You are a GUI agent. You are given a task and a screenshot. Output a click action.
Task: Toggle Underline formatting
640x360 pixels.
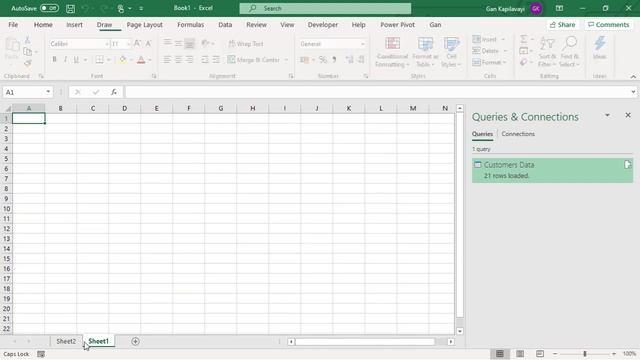coord(76,60)
